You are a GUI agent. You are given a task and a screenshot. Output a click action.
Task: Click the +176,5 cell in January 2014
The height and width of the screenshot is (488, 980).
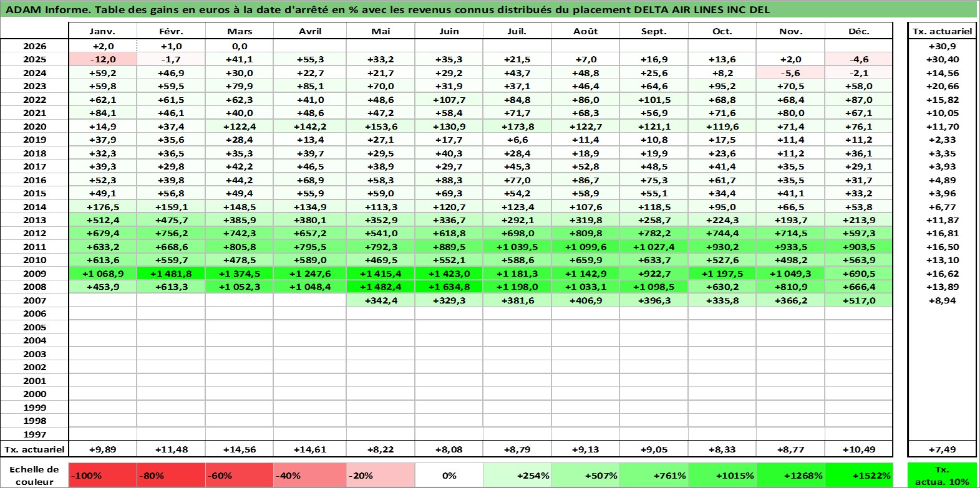[x=102, y=207]
